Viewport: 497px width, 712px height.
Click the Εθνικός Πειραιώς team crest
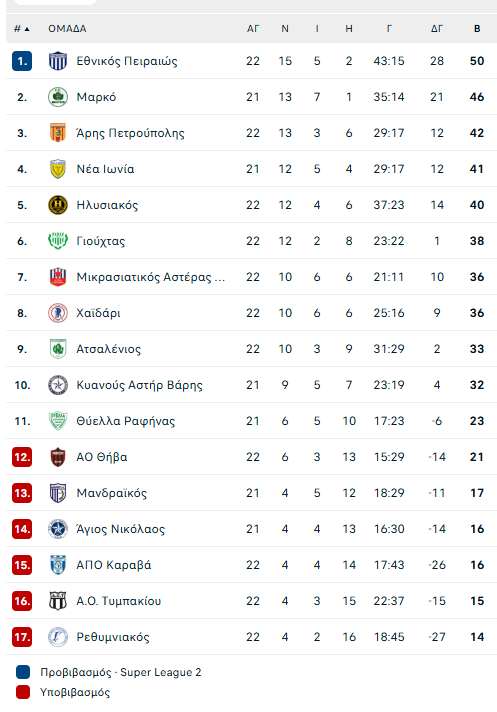click(58, 61)
